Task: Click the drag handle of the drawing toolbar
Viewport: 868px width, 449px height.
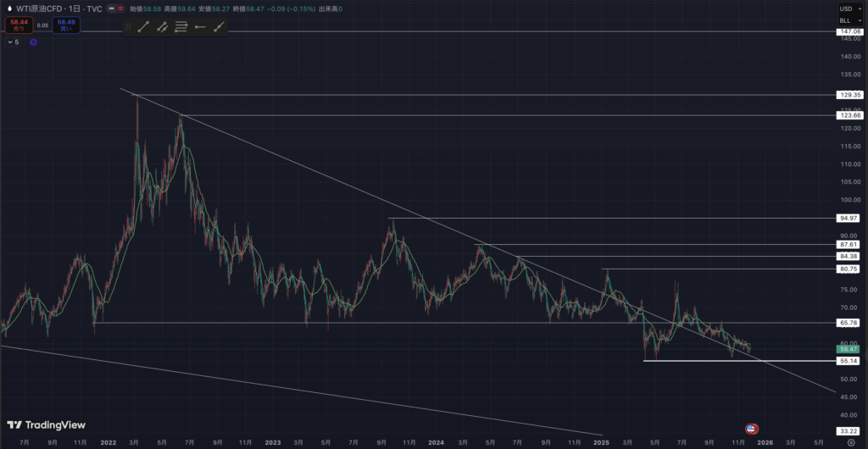Action: [x=127, y=27]
